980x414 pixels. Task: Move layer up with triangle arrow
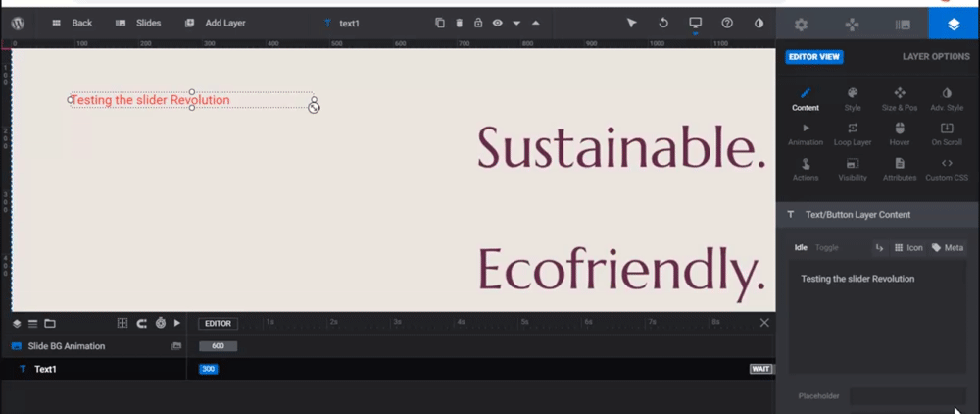tap(536, 24)
